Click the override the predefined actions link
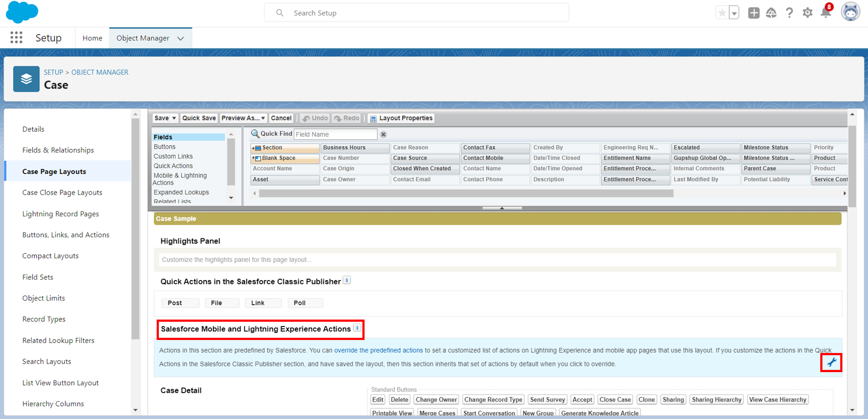Screen dimensions: 868x419 tap(378, 350)
